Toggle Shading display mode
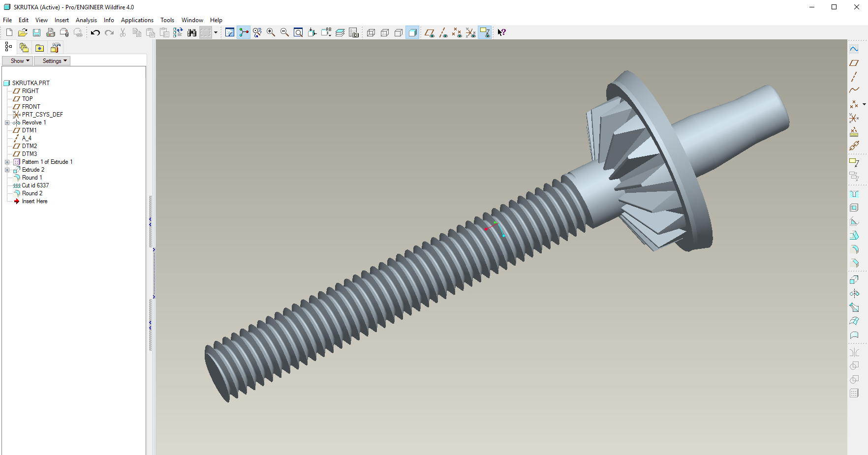The height and width of the screenshot is (455, 868). [412, 32]
